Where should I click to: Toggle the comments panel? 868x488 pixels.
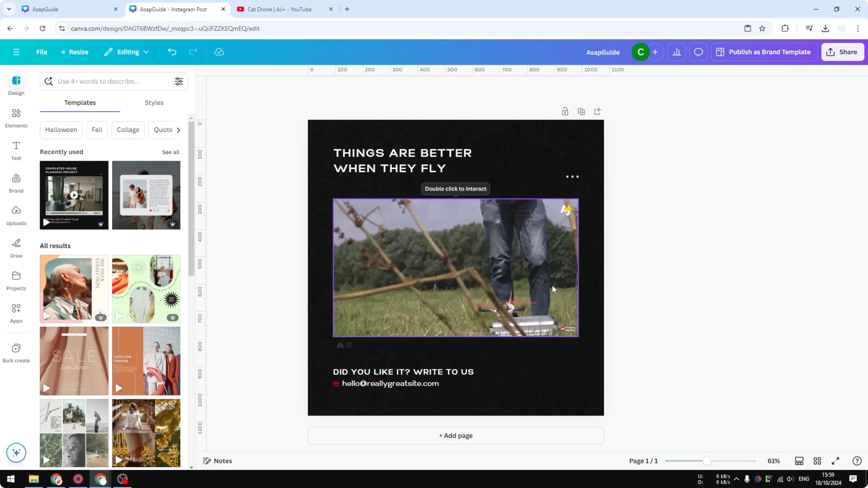[698, 52]
